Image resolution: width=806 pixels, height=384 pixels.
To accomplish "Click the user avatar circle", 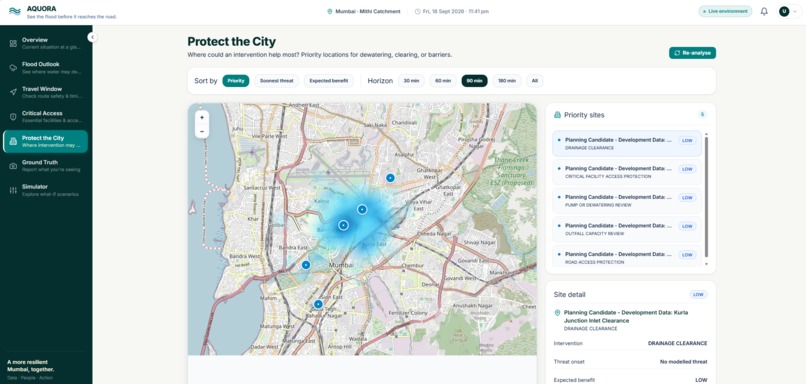I will [784, 11].
